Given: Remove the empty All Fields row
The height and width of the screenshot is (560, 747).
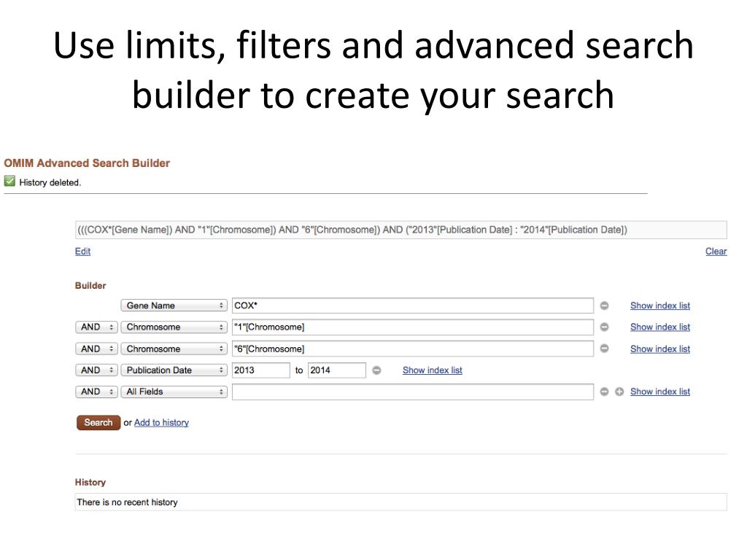Looking at the screenshot, I should (x=604, y=392).
